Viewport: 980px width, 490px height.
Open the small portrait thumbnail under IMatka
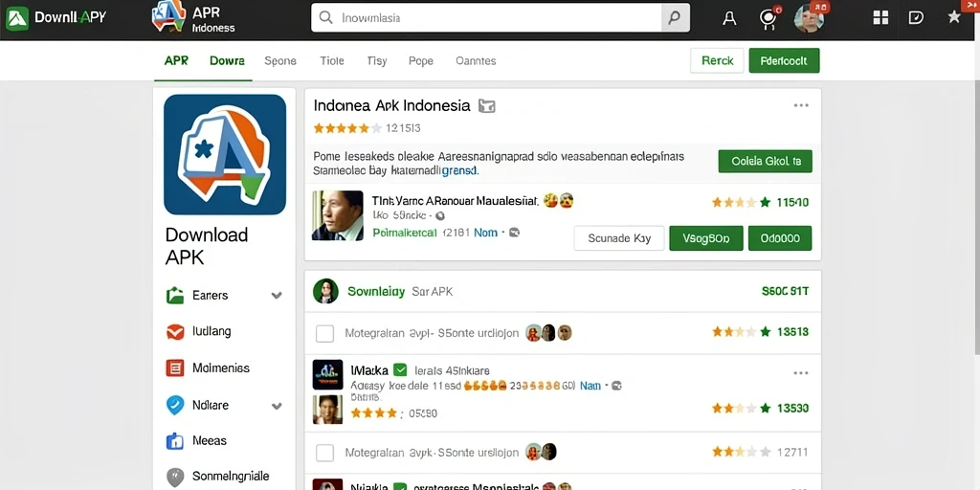click(x=327, y=410)
